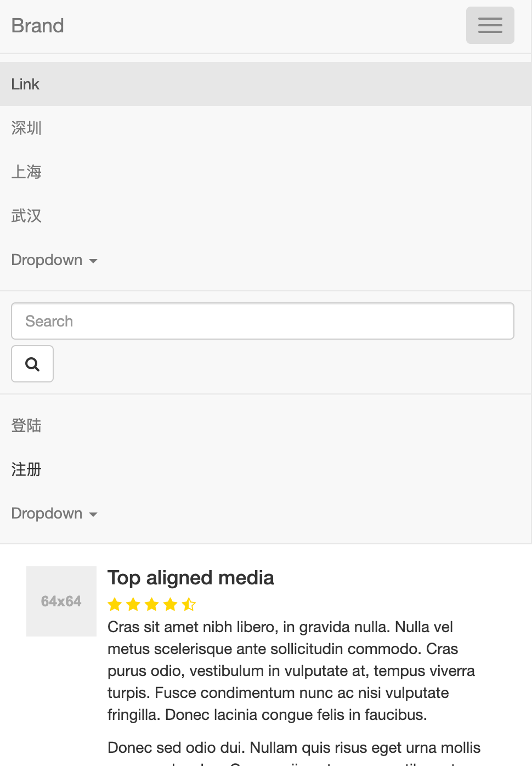532x766 pixels.
Task: Open the hamburger navigation menu
Action: click(x=490, y=25)
